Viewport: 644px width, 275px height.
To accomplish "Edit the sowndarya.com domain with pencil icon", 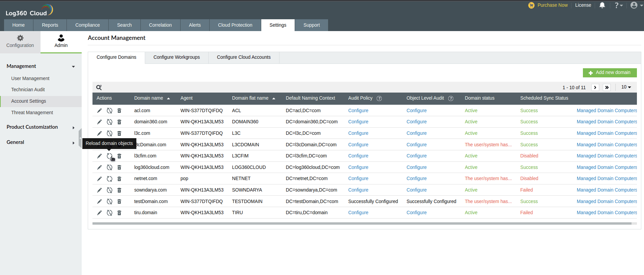I will (99, 190).
